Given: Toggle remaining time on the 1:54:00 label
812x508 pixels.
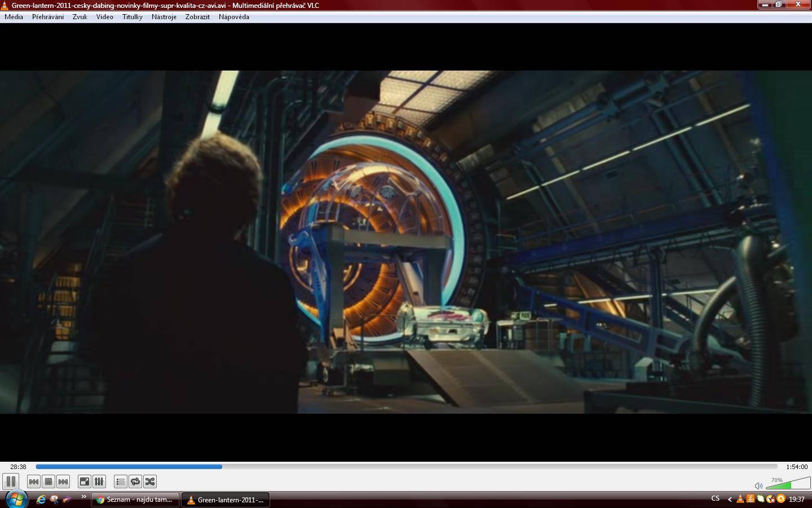Looking at the screenshot, I should click(797, 467).
